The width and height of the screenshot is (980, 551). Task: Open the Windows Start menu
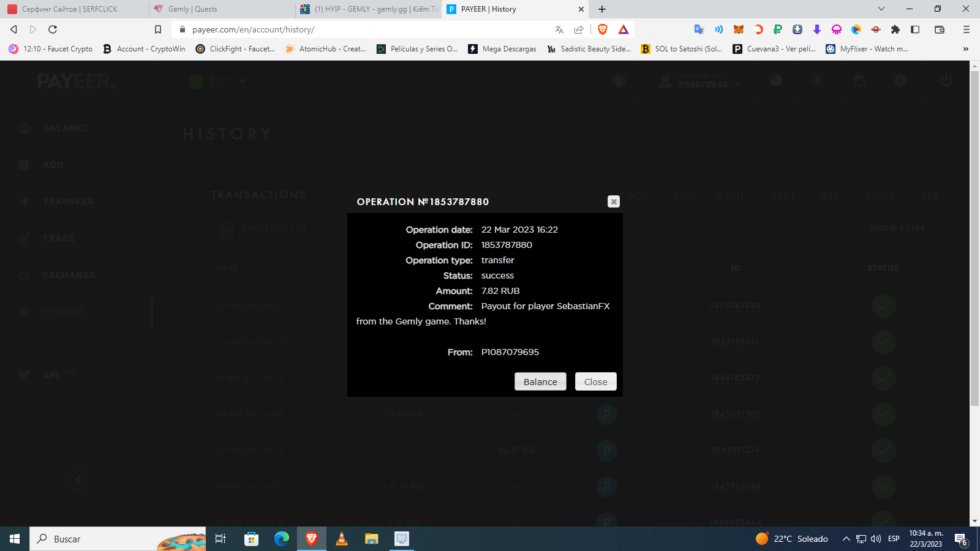coord(15,539)
